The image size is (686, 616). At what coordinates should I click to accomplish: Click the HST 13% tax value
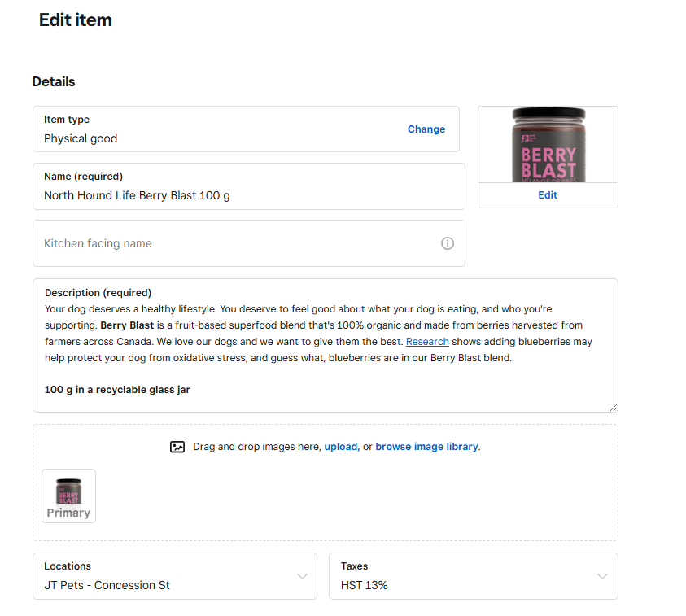[x=364, y=585]
